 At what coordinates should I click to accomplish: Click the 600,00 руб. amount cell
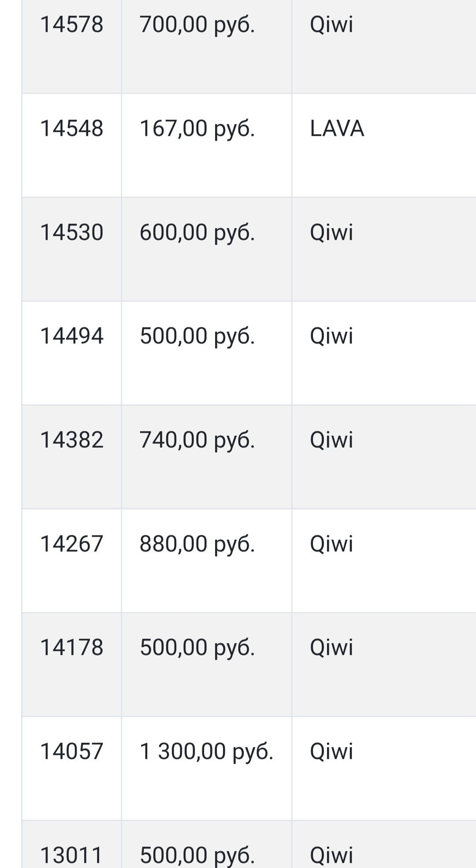[197, 233]
